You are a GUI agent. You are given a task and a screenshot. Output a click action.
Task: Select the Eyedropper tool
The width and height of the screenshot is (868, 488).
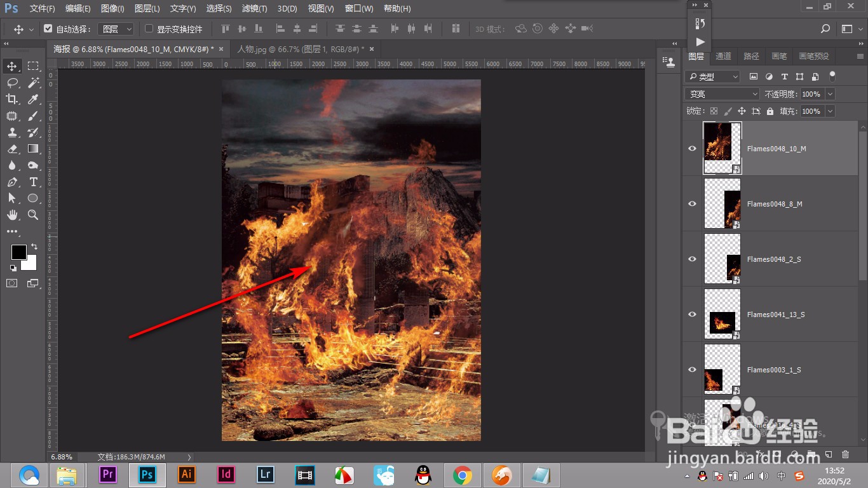33,99
